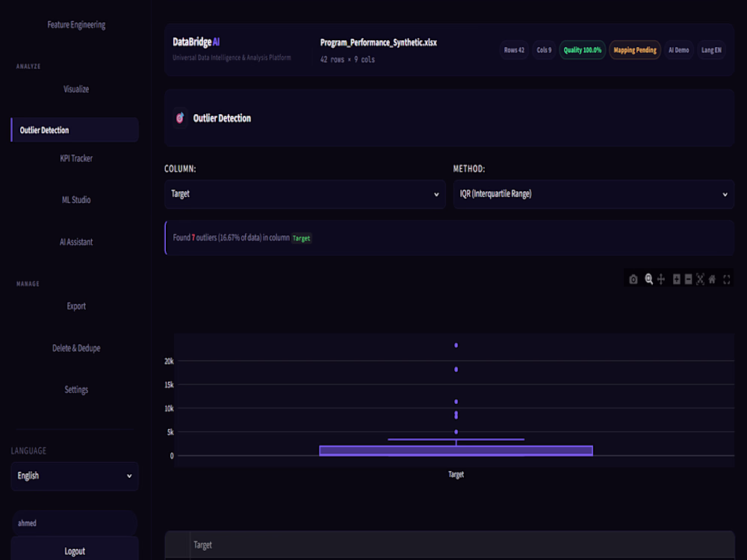Click the purple box of the box plot

pos(456,450)
